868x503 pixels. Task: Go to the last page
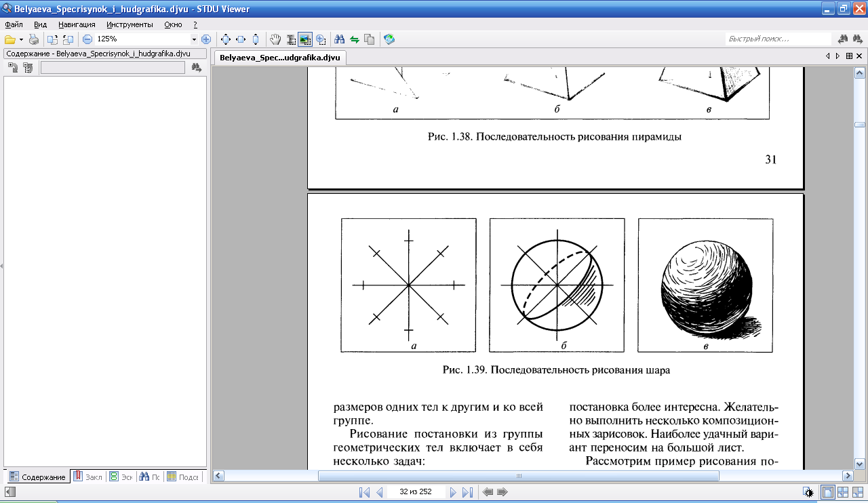tap(467, 492)
